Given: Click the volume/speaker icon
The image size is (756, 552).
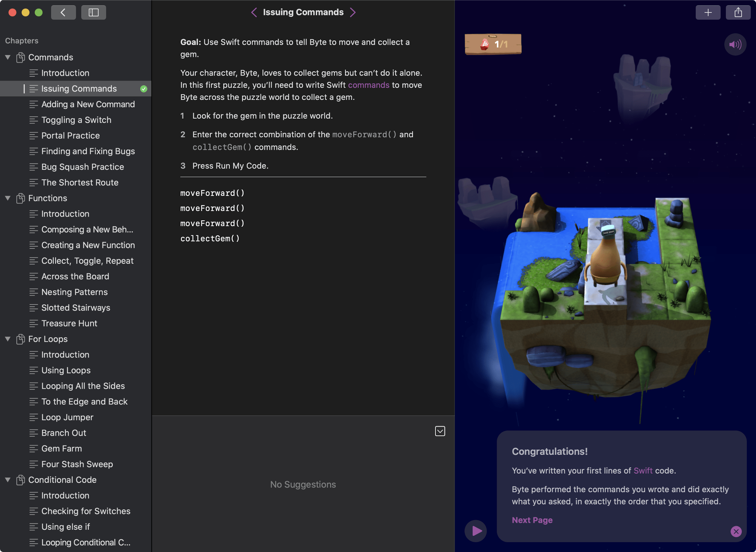Looking at the screenshot, I should [x=735, y=44].
